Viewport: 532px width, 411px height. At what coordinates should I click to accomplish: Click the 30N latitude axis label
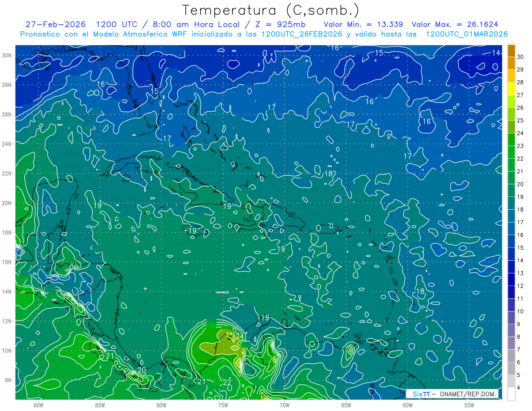point(7,55)
